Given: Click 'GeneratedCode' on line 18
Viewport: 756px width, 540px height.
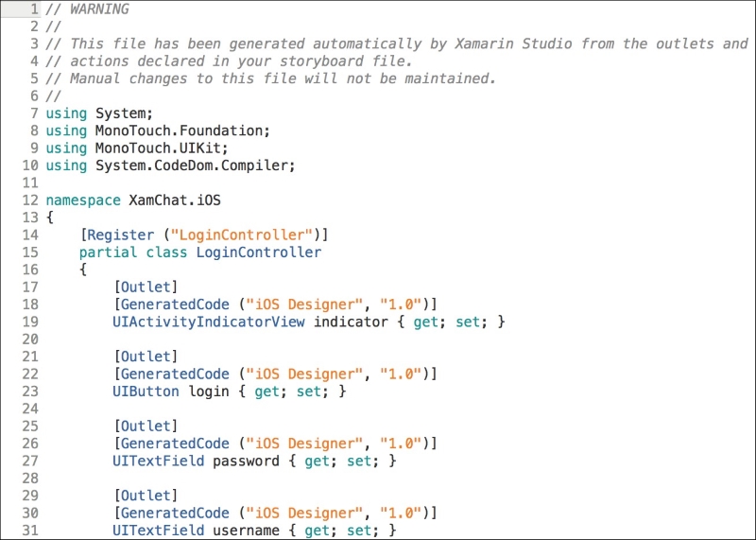Looking at the screenshot, I should pos(175,305).
